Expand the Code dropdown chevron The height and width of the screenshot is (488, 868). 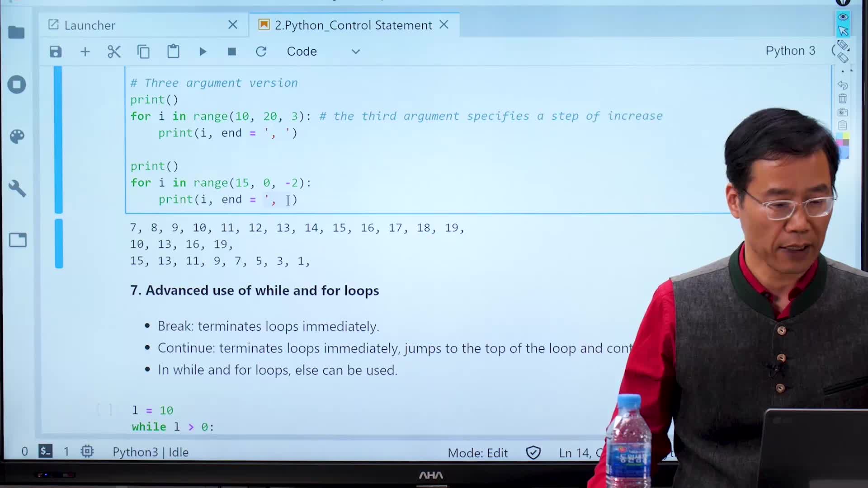coord(357,51)
